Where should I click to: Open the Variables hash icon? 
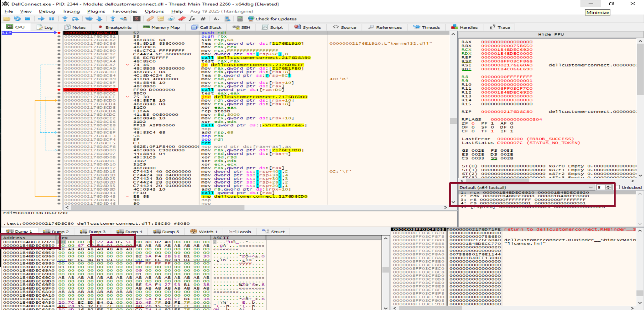(203, 19)
